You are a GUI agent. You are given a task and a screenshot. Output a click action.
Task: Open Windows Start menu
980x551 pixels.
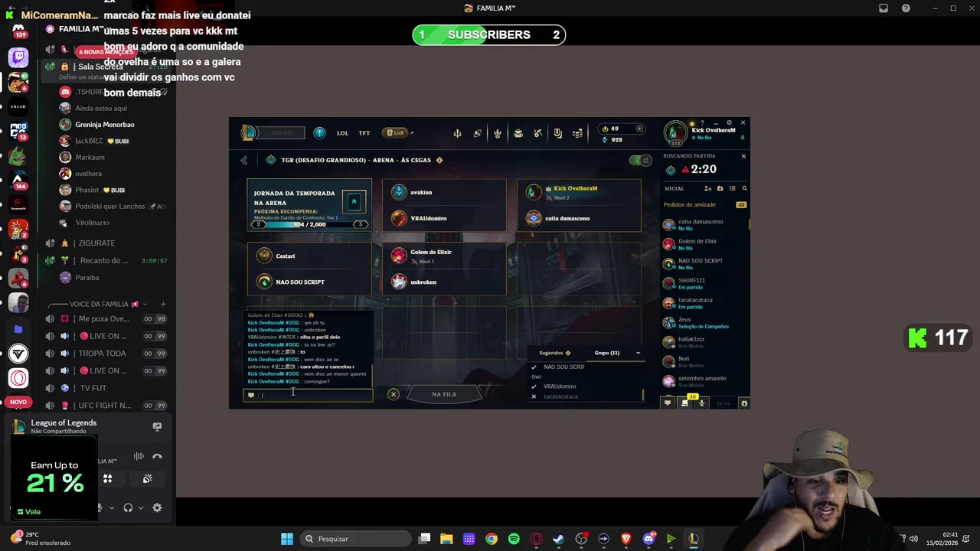click(x=287, y=539)
